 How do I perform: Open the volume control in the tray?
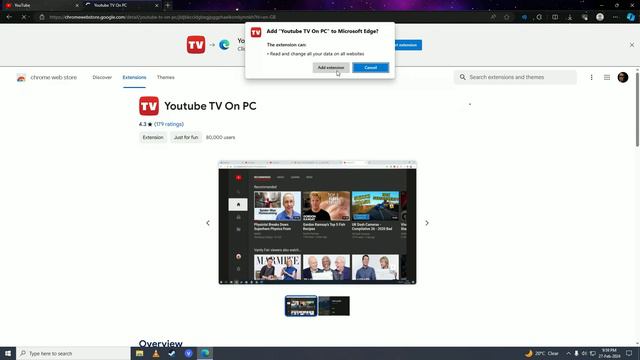click(x=584, y=353)
